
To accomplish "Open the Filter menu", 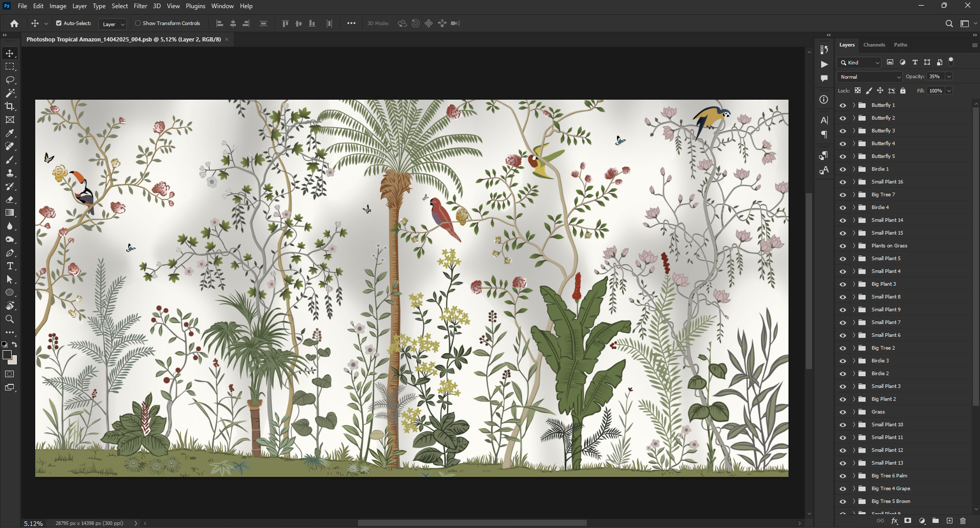I will (x=140, y=6).
